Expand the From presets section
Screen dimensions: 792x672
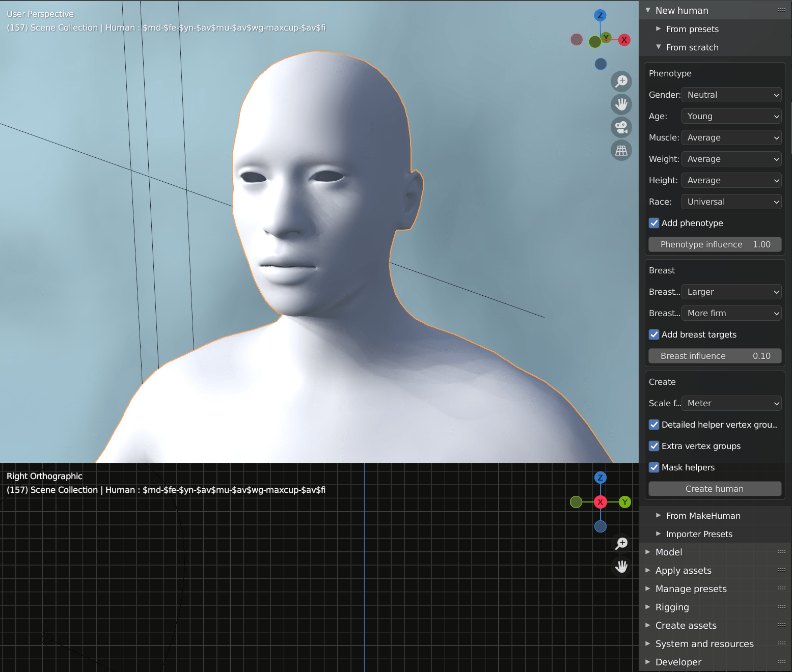tap(692, 29)
